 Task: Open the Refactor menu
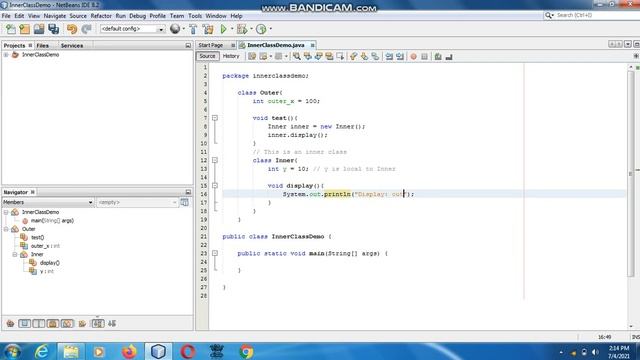(101, 16)
